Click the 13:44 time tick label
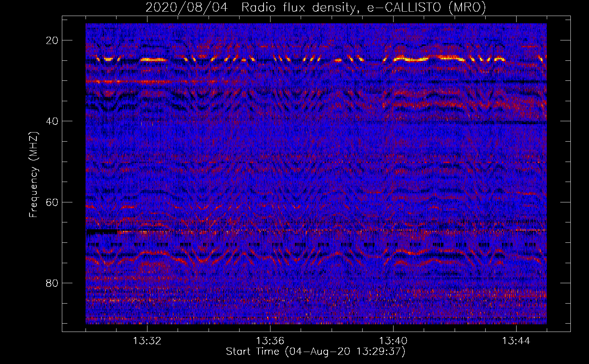589x364 pixels. point(516,341)
